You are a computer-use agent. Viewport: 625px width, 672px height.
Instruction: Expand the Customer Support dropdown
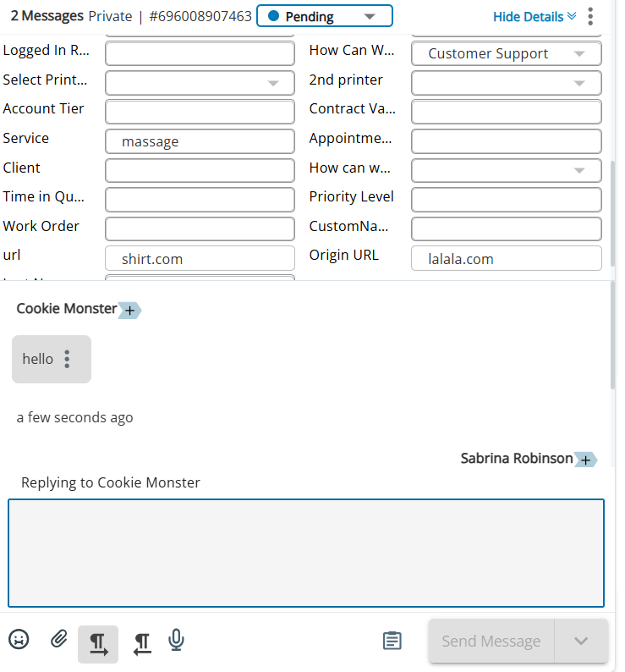coord(507,53)
